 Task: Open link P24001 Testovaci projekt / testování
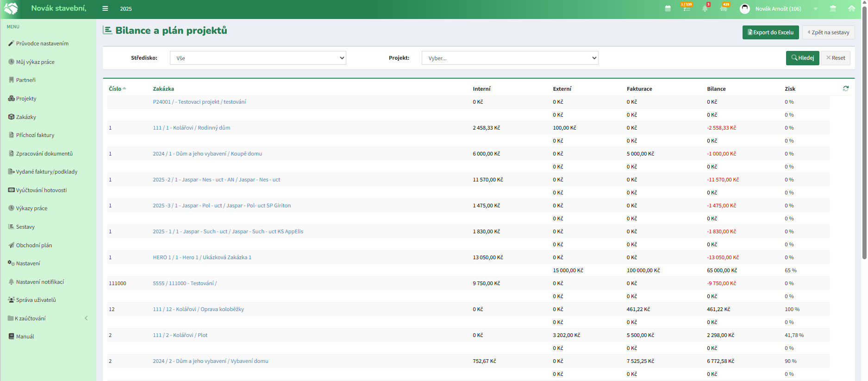(x=200, y=102)
